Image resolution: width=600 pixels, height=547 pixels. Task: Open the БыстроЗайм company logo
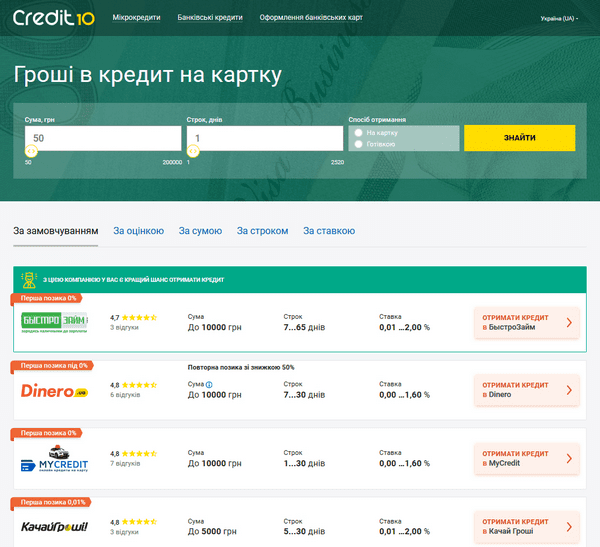click(x=54, y=322)
